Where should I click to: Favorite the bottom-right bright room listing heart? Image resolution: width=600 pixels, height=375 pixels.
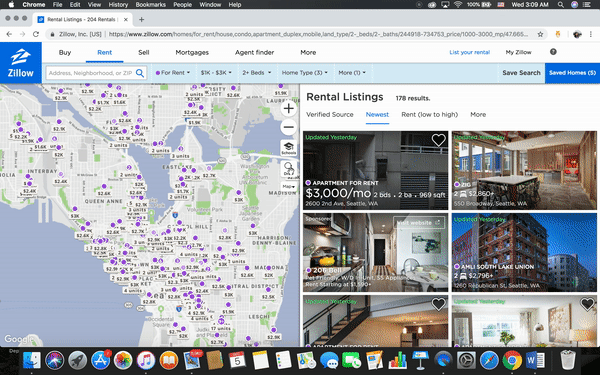pyautogui.click(x=587, y=304)
